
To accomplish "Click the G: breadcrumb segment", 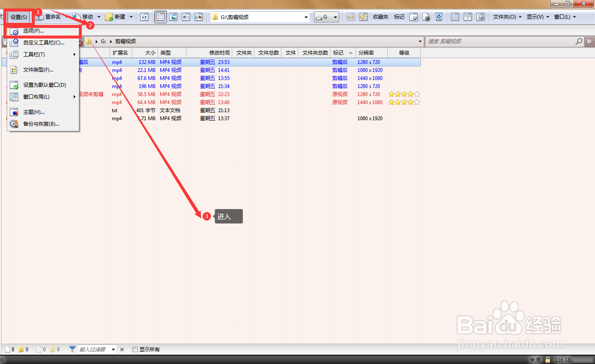I will (103, 41).
